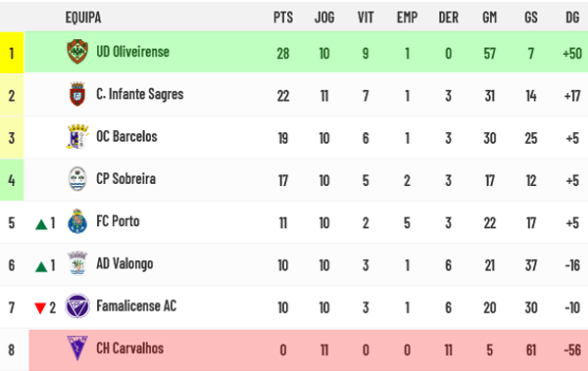Select the CP Sobreira club emblem
Viewport: 588px width, 371px height.
pos(77,179)
